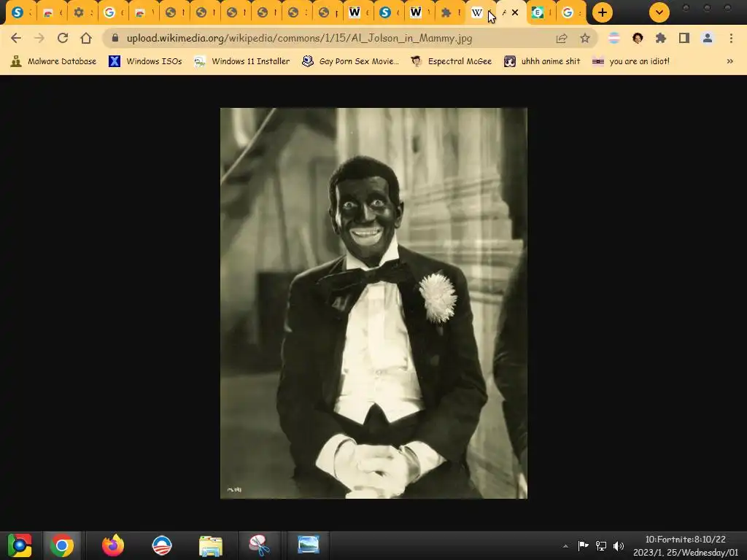Open the Start menu orb

(x=20, y=545)
